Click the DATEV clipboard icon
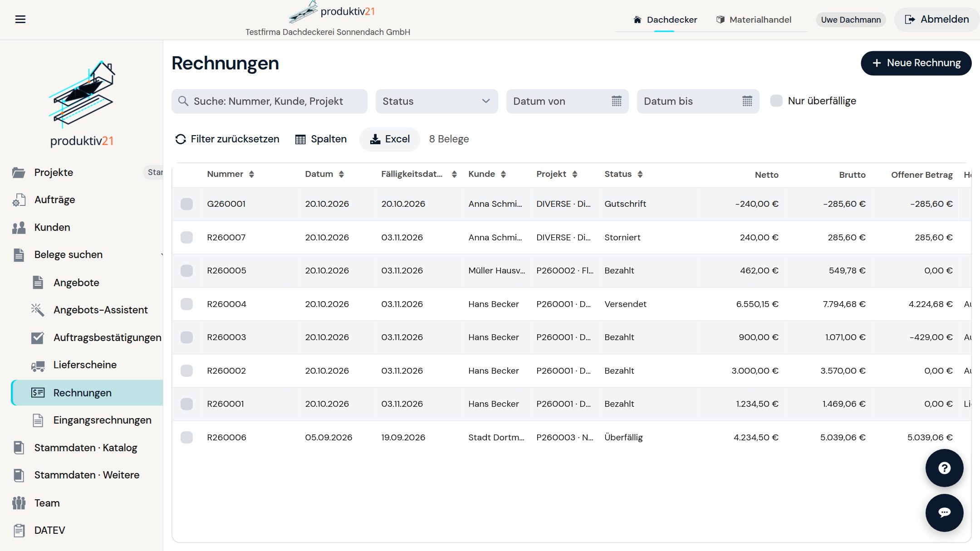 pyautogui.click(x=19, y=530)
